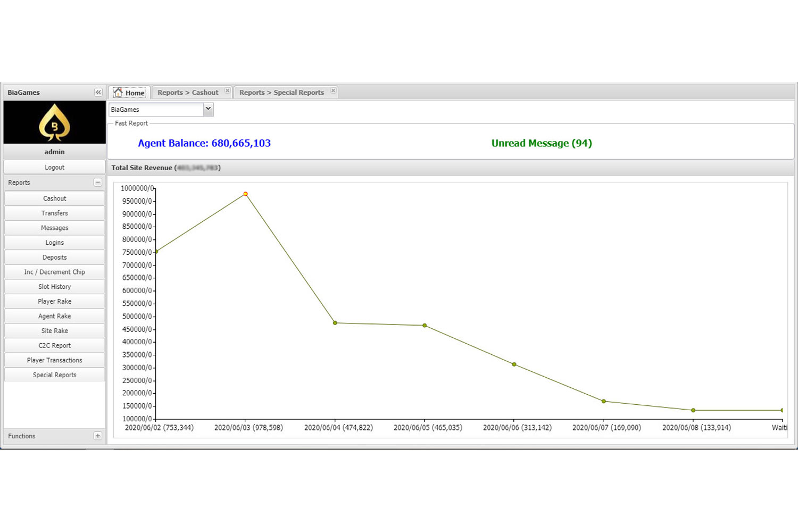This screenshot has width=798, height=532.
Task: Click the Logout button
Action: pos(54,167)
